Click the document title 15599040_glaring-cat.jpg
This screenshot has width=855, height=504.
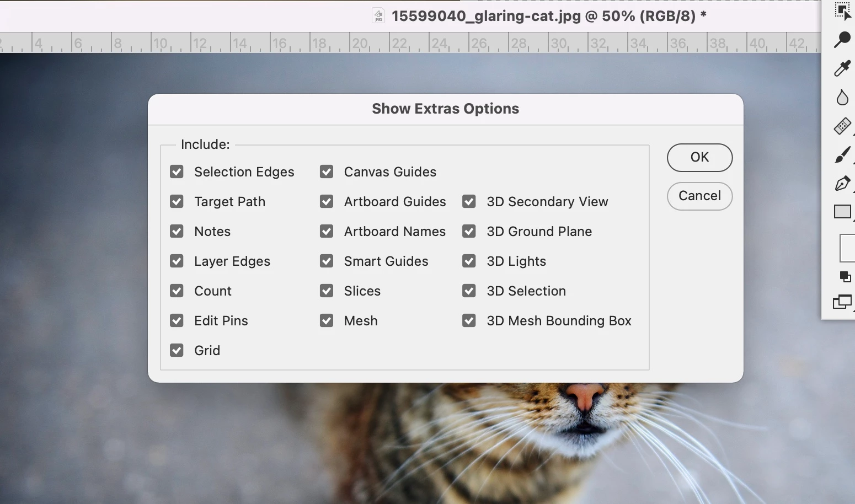(549, 16)
